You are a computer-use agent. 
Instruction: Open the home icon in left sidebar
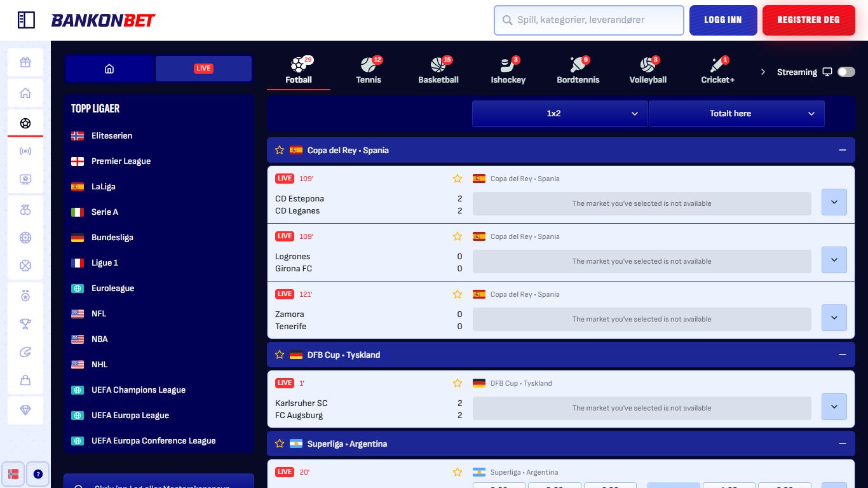click(x=25, y=93)
